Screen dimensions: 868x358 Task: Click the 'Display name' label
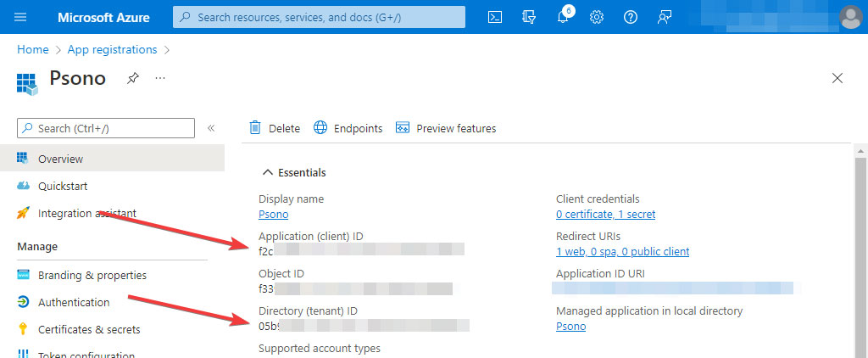tap(292, 199)
